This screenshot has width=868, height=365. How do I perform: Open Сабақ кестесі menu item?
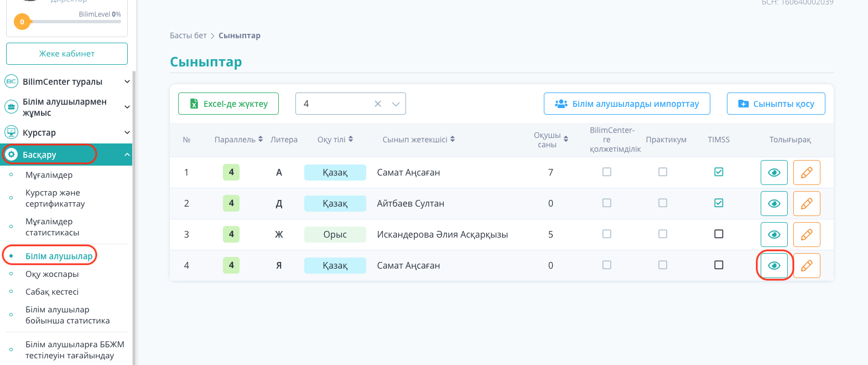52,292
